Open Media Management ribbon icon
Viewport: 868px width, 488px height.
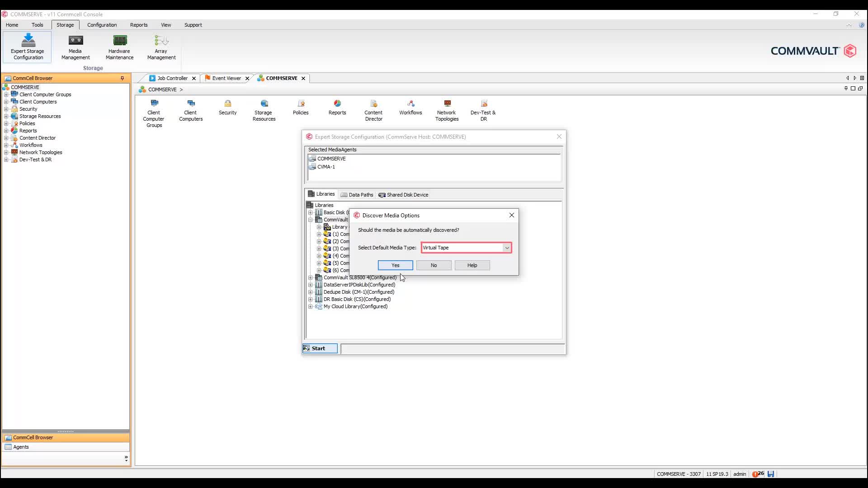(x=75, y=46)
